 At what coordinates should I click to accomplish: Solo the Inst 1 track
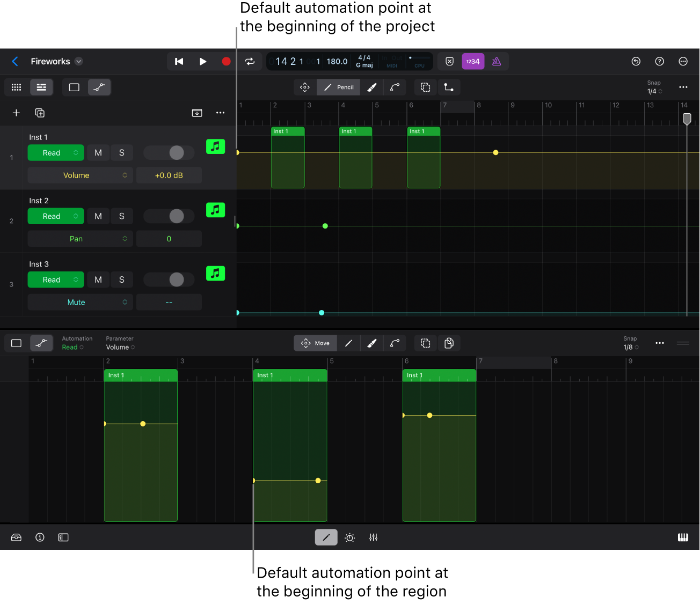[122, 153]
